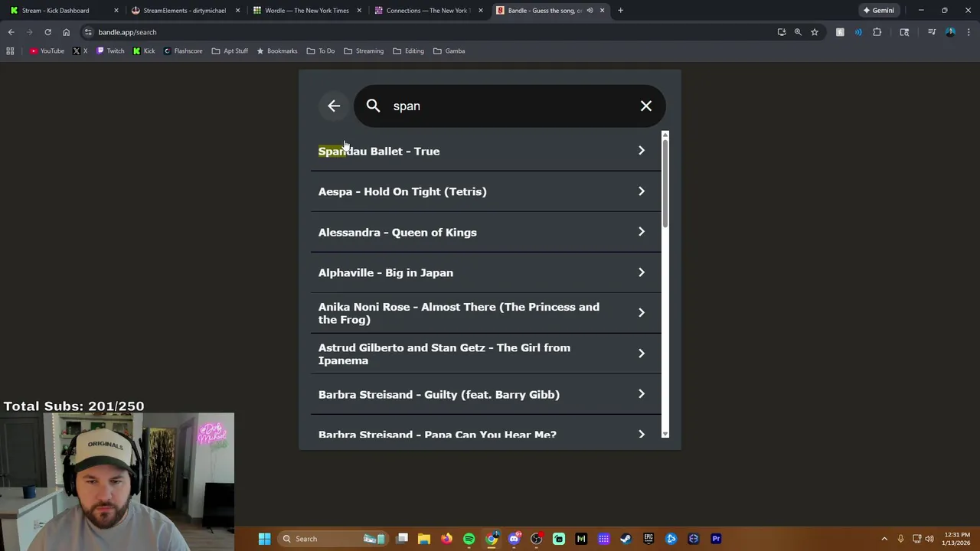
Task: Open chevron for Barbra Streisand - Guilty
Action: pos(642,394)
